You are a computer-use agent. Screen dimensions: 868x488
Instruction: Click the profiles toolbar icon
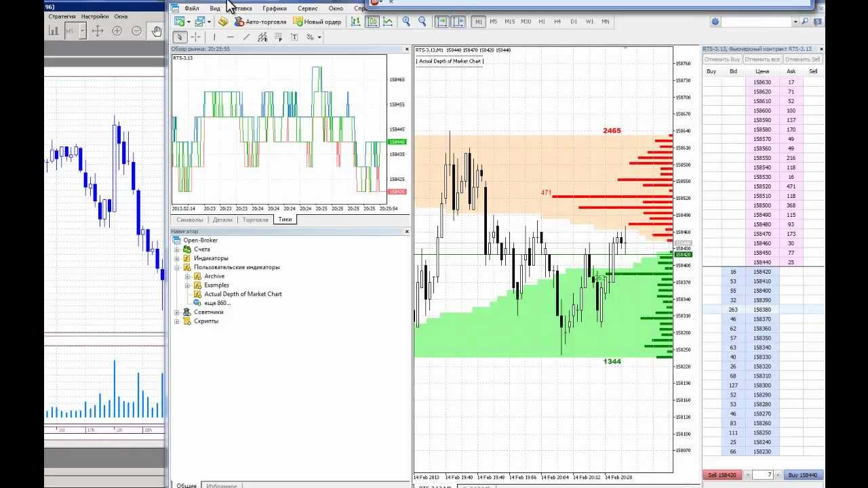(x=199, y=22)
